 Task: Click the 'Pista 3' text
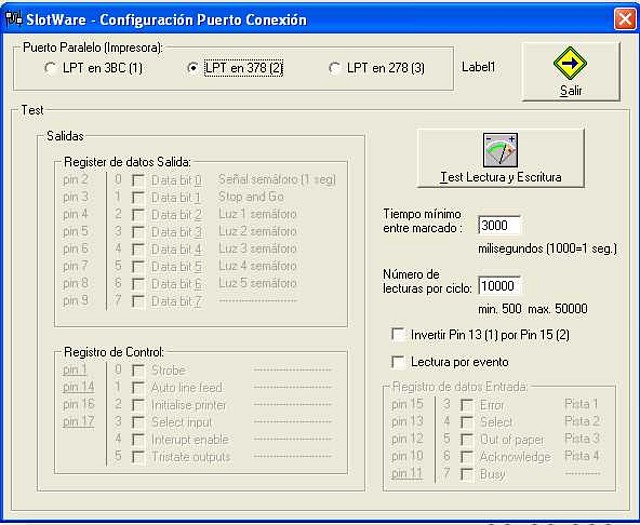pyautogui.click(x=582, y=438)
